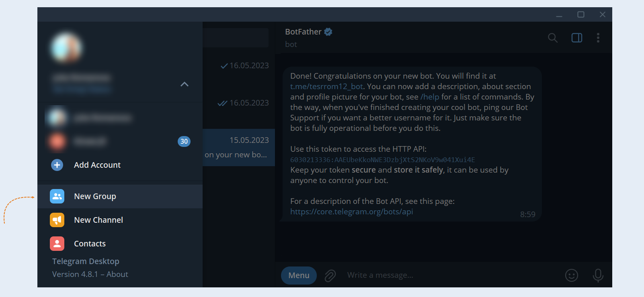Screen dimensions: 644x297
Task: Open the emoji smiley picker
Action: tap(572, 275)
